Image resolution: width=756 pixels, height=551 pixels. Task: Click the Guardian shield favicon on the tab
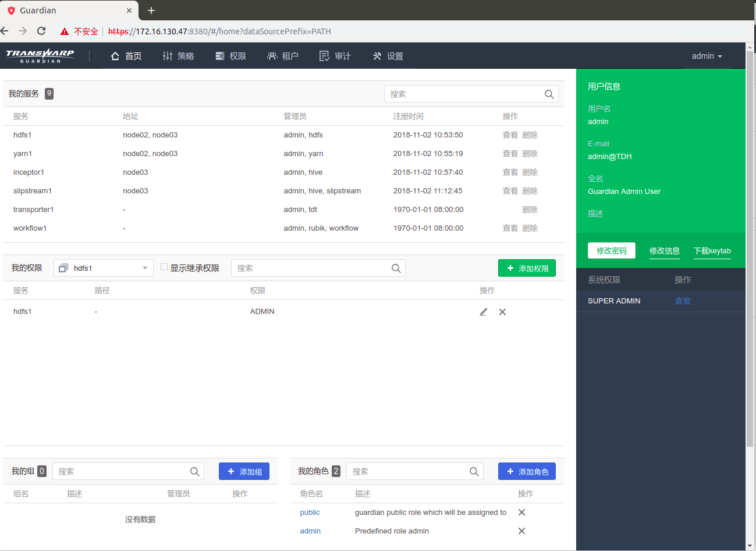pos(11,10)
